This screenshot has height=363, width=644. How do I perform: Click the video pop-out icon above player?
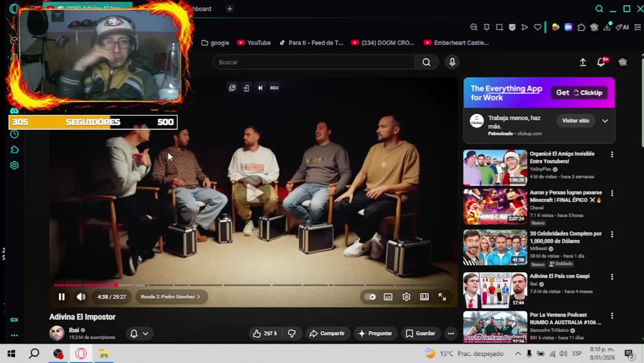232,88
